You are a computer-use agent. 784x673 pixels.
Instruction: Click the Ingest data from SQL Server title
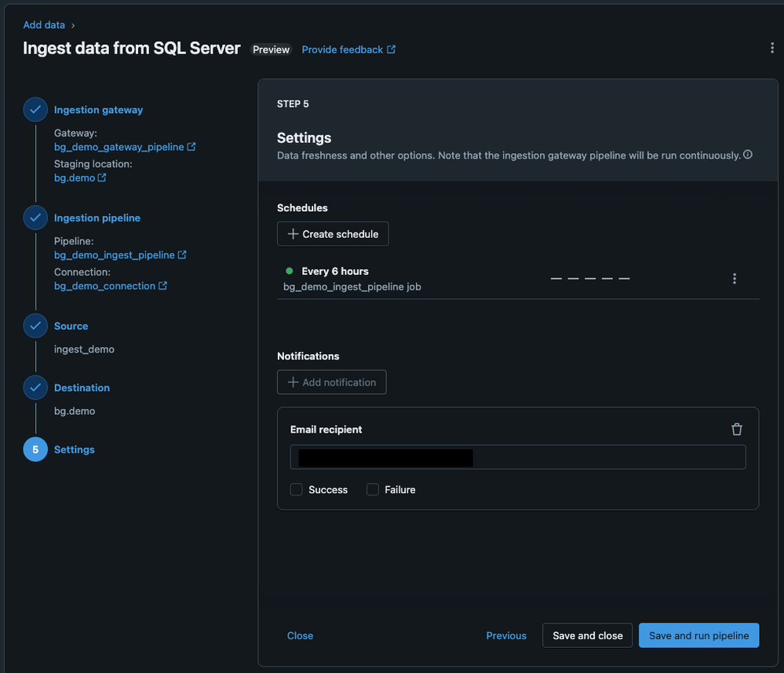[132, 48]
